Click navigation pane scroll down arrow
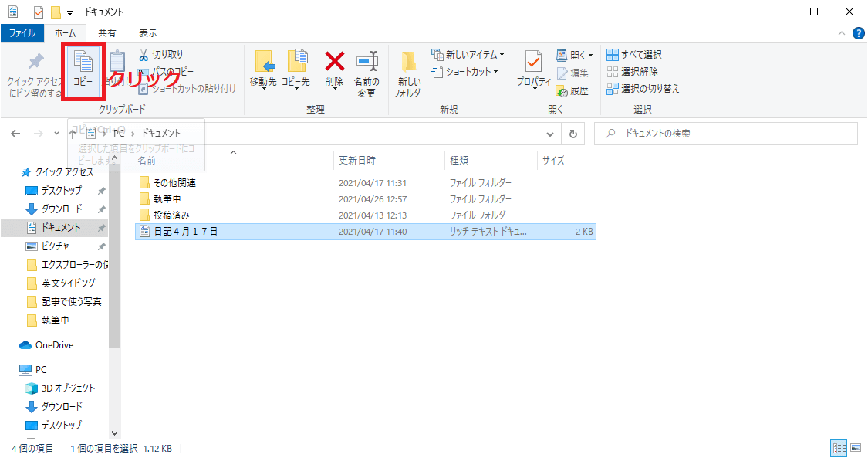Screen dimensions: 868x458 point(115,433)
